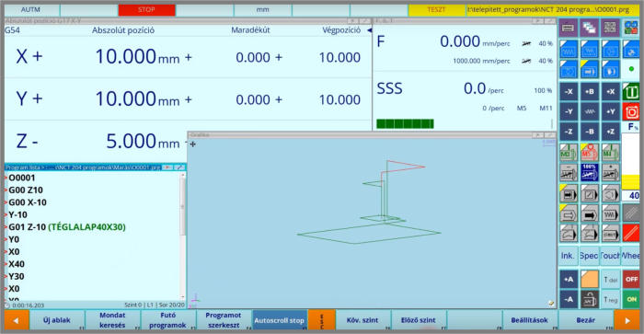
Task: Click the +Z jog axis button
Action: pos(611,132)
